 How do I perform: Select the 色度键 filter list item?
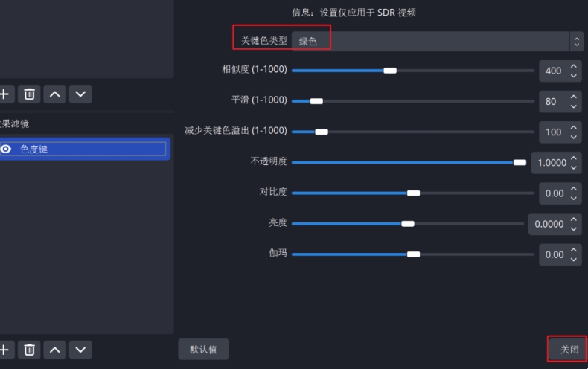tap(85, 150)
